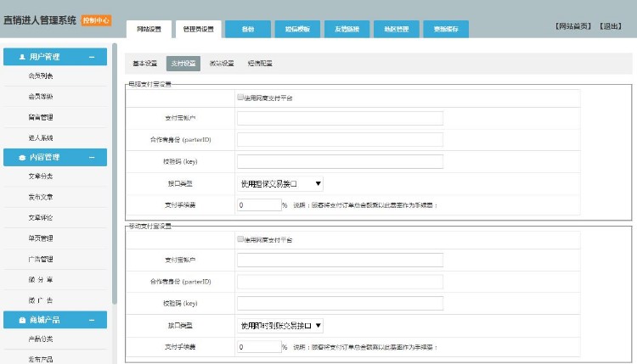Click the 内容管理 section icon
637x364 pixels.
click(x=22, y=158)
